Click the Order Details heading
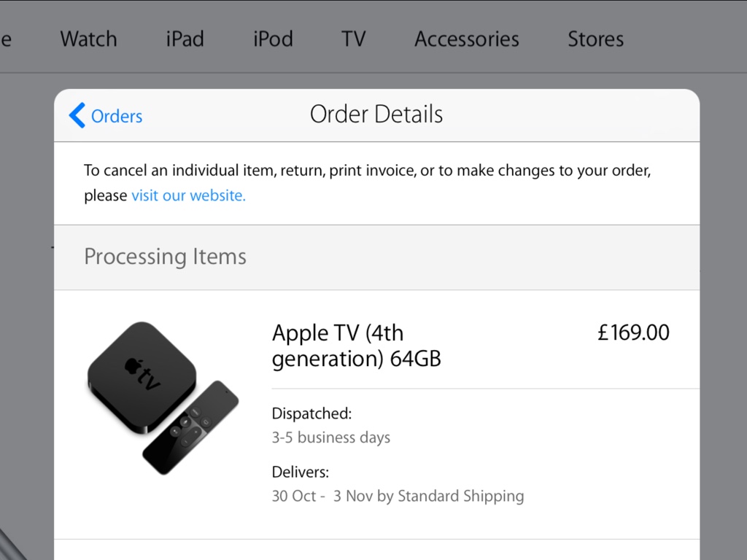Screen dimensions: 747x560 pos(376,114)
